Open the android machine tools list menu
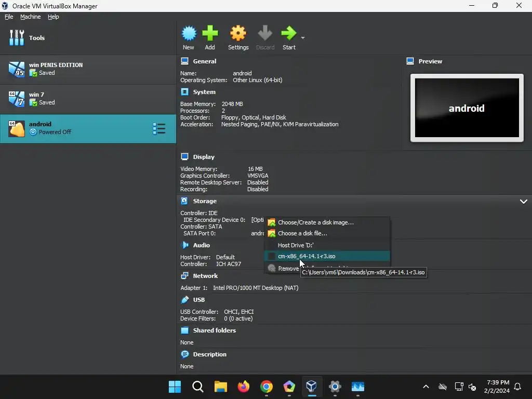The image size is (532, 399). 159,129
